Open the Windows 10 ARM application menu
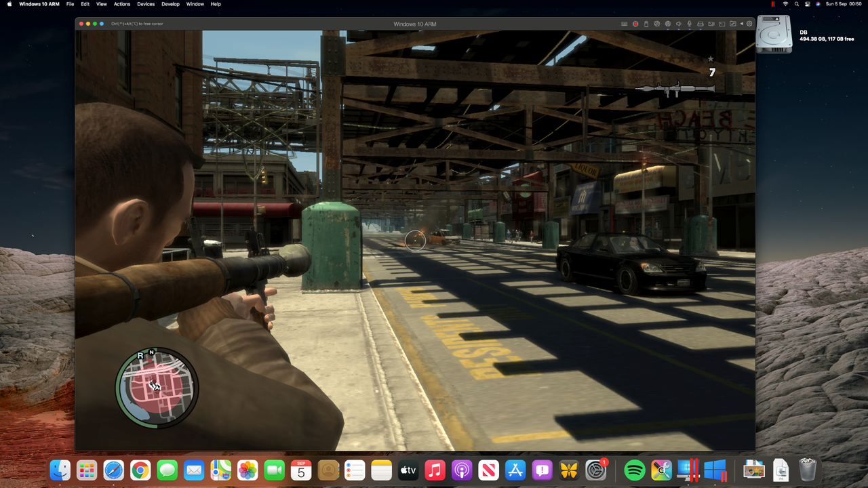The width and height of the screenshot is (868, 488). pos(39,4)
